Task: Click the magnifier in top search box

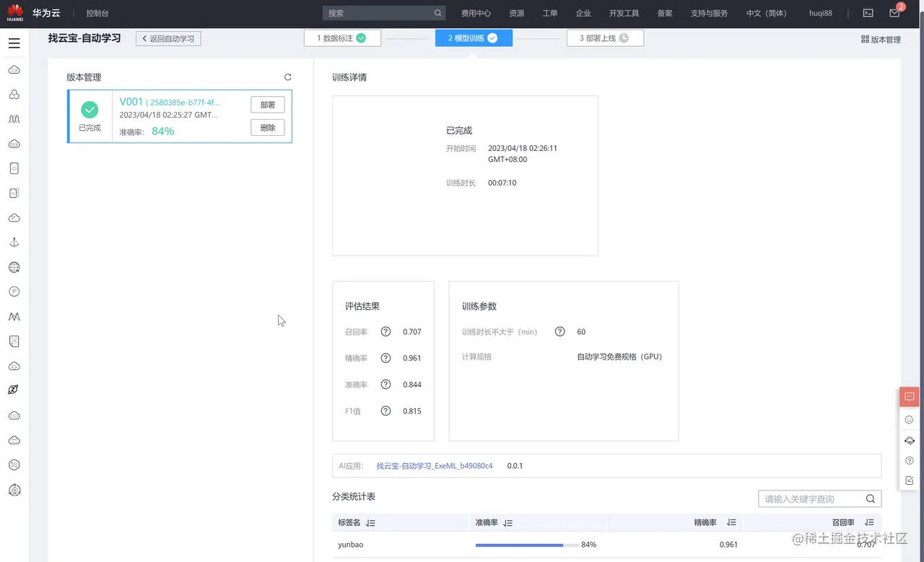Action: point(437,13)
